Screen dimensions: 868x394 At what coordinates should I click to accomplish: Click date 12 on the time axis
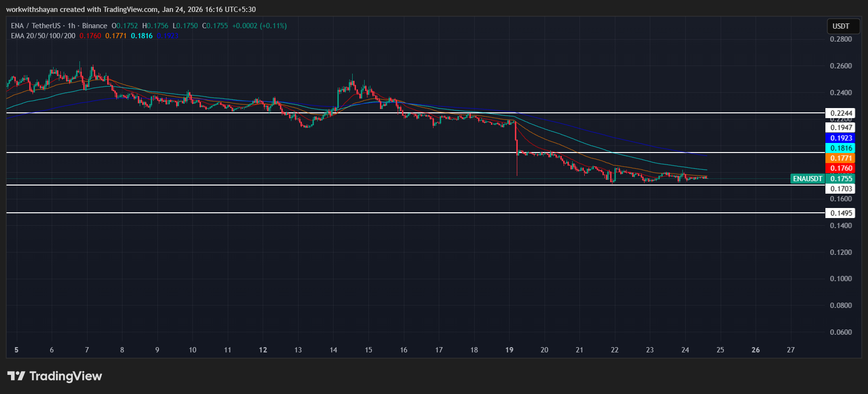click(263, 350)
